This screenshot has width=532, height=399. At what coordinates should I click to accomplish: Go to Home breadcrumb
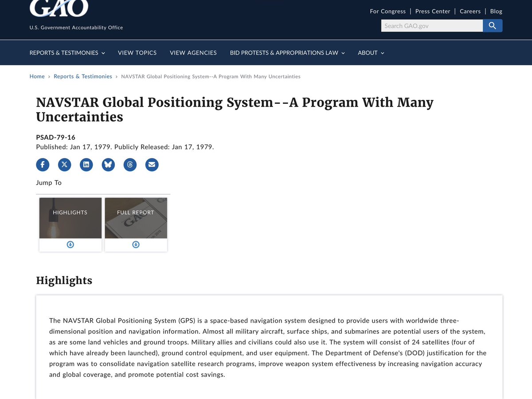[x=37, y=76]
